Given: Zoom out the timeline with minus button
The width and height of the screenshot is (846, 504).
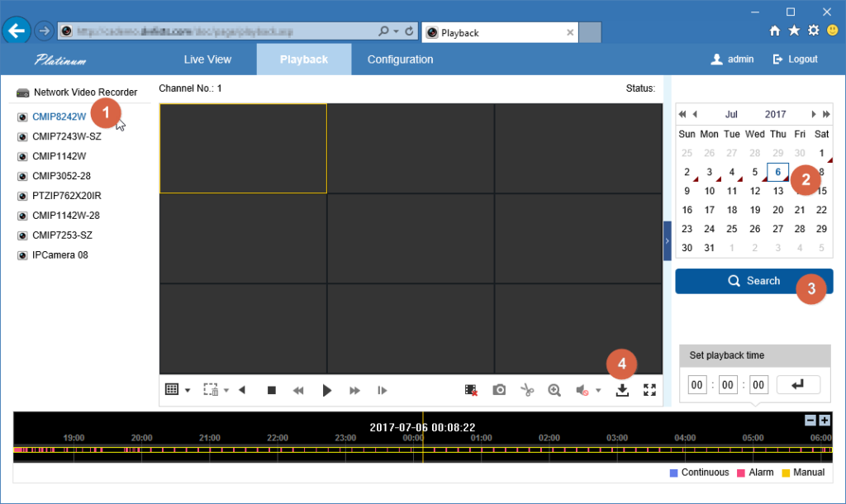Looking at the screenshot, I should (x=810, y=421).
